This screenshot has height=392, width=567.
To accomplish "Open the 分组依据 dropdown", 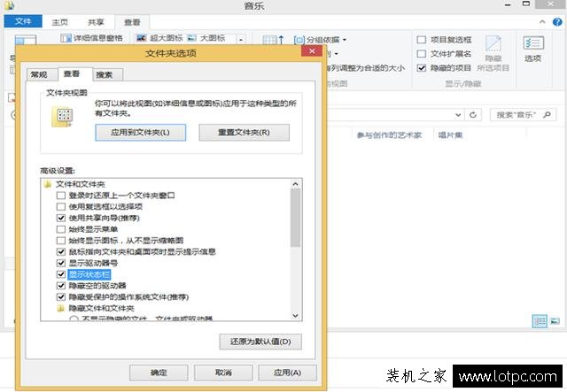I will [321, 40].
